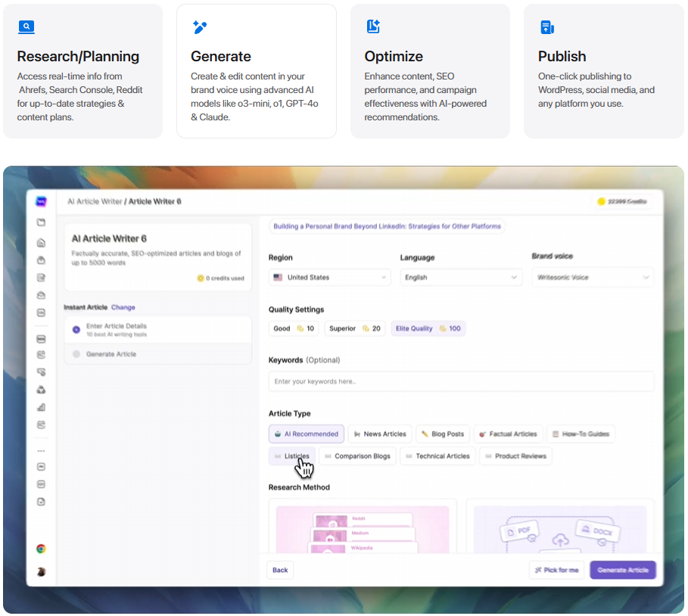Image resolution: width=688 pixels, height=616 pixels.
Task: Select Technical Articles article type
Action: pos(437,456)
